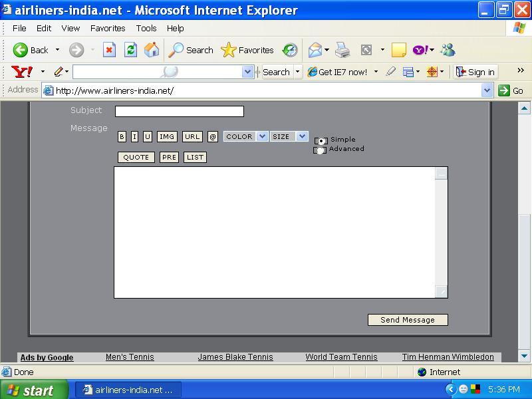Click into the Subject field
Image resolution: width=532 pixels, height=399 pixels.
[x=180, y=111]
